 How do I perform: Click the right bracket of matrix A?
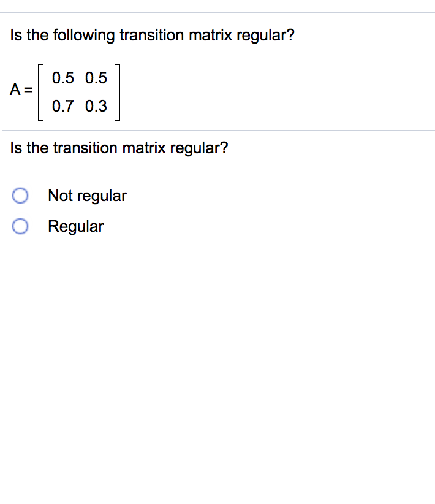tap(118, 92)
